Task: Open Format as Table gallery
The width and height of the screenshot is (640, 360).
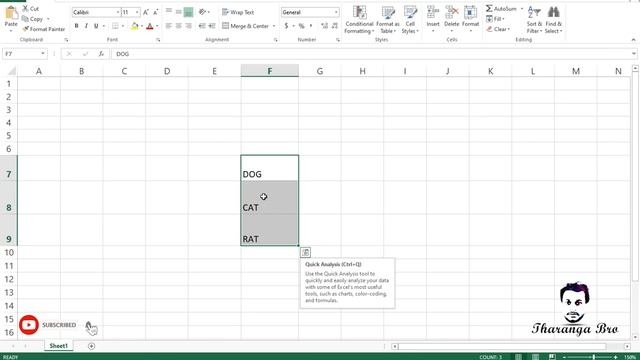Action: tap(387, 20)
